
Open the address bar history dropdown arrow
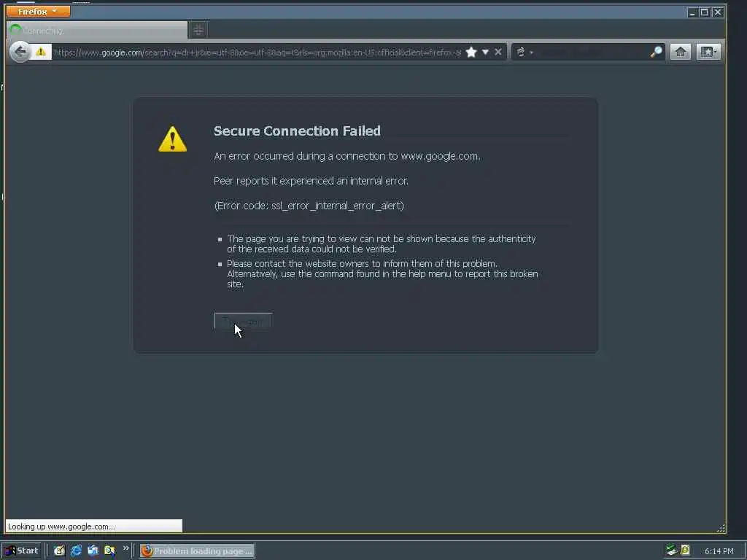tap(485, 52)
